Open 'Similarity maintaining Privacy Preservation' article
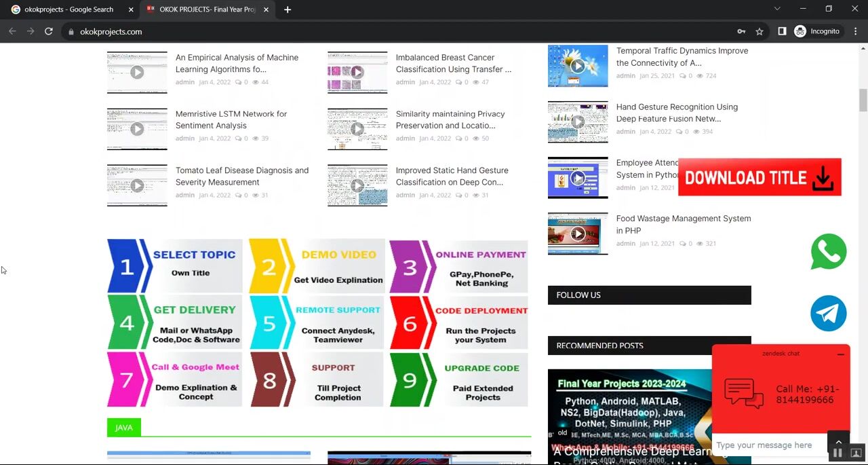868x465 pixels. coord(450,119)
